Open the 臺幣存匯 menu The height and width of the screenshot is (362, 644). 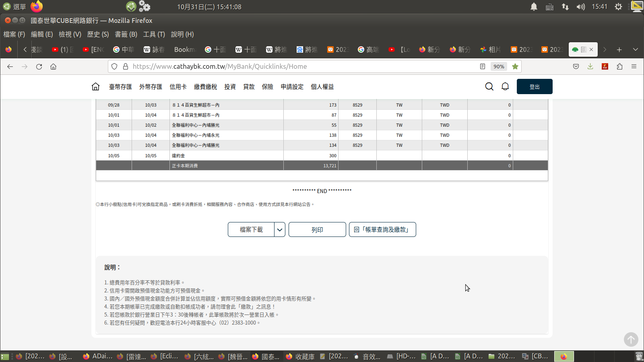coord(120,87)
